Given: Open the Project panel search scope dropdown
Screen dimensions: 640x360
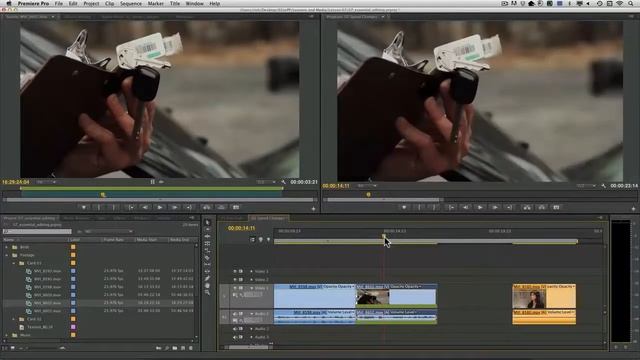Looking at the screenshot, I should coord(109,231).
